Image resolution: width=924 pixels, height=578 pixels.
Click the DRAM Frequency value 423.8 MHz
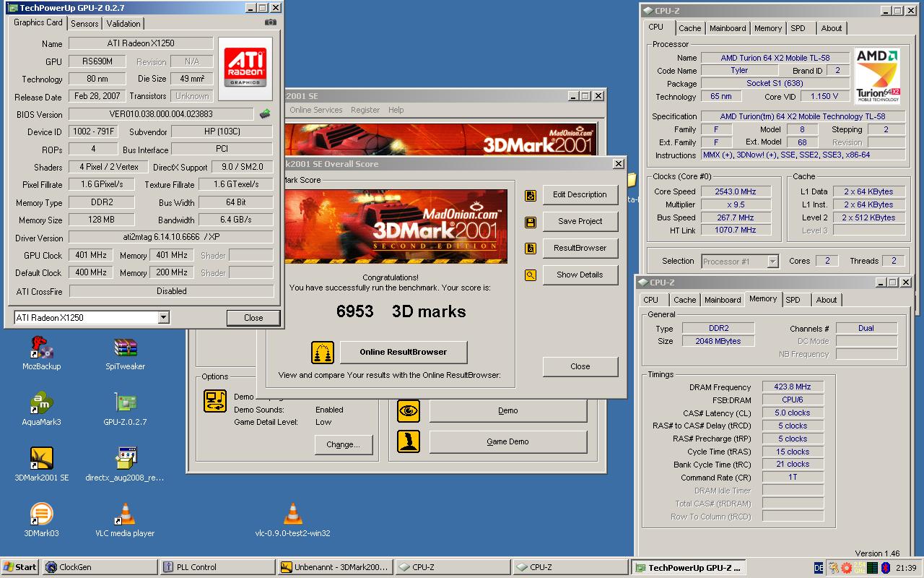pos(792,387)
